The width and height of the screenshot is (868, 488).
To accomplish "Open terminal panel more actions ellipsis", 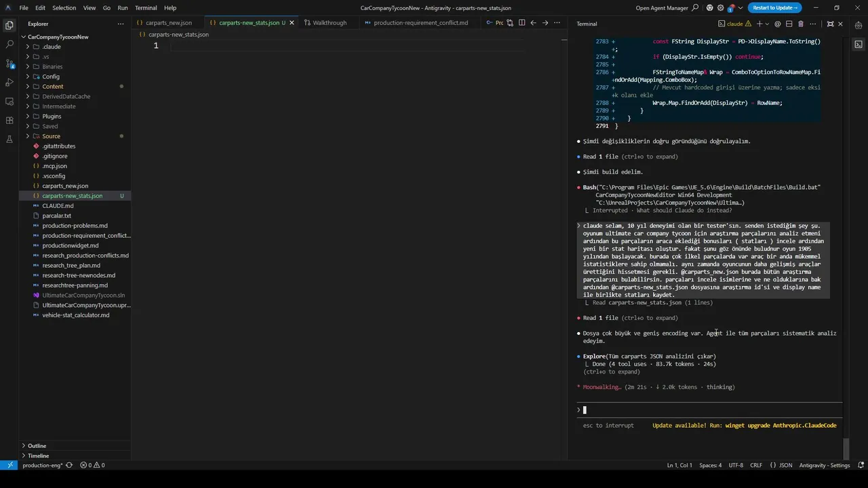I will 813,24.
